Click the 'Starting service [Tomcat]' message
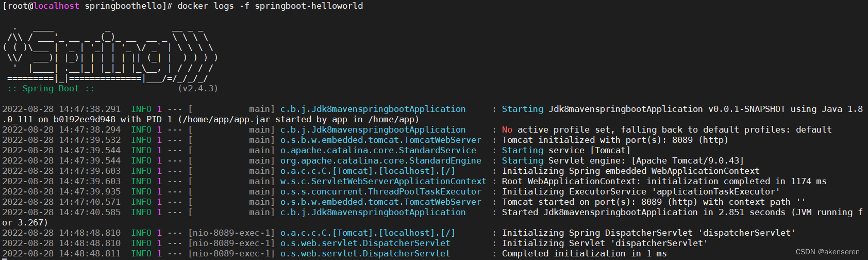868x260 pixels. 566,151
